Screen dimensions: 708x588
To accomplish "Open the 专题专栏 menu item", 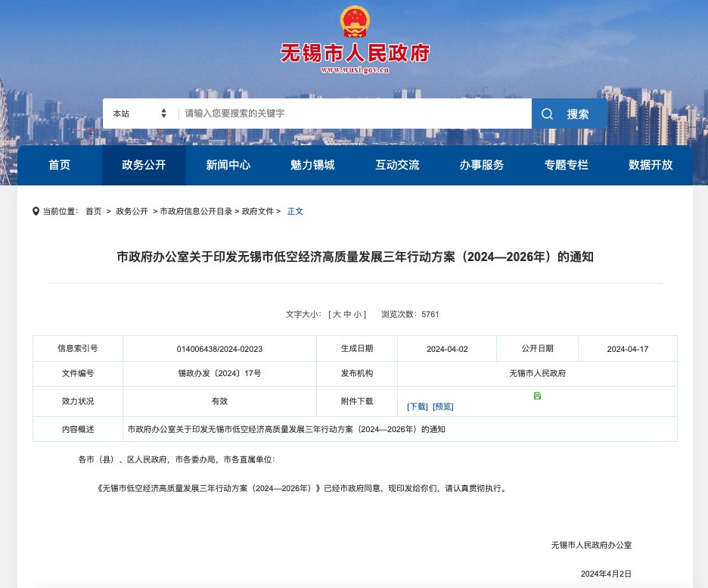I will point(566,165).
